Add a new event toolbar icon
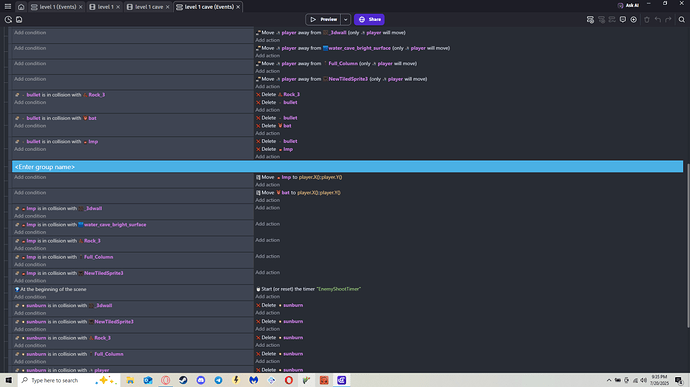This screenshot has height=387, width=690. 590,19
